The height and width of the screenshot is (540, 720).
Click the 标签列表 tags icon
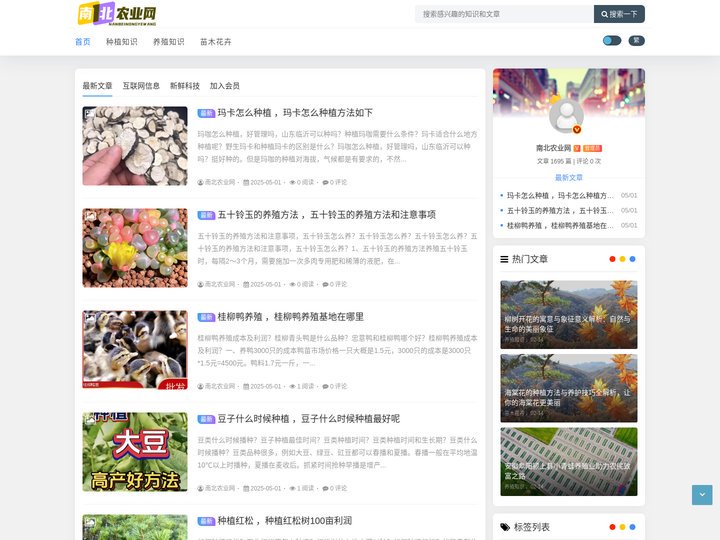coord(505,527)
